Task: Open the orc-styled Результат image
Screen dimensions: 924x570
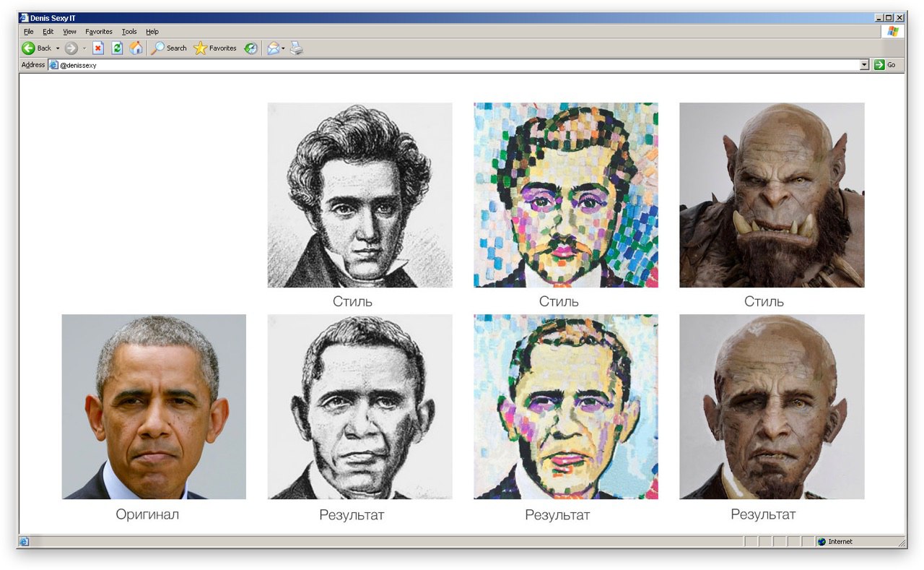Action: (772, 407)
